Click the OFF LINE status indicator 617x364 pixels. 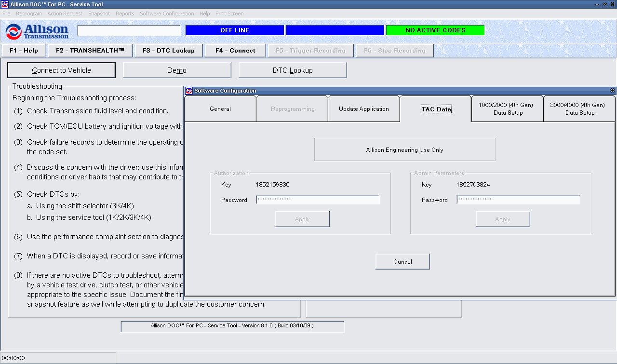point(235,30)
